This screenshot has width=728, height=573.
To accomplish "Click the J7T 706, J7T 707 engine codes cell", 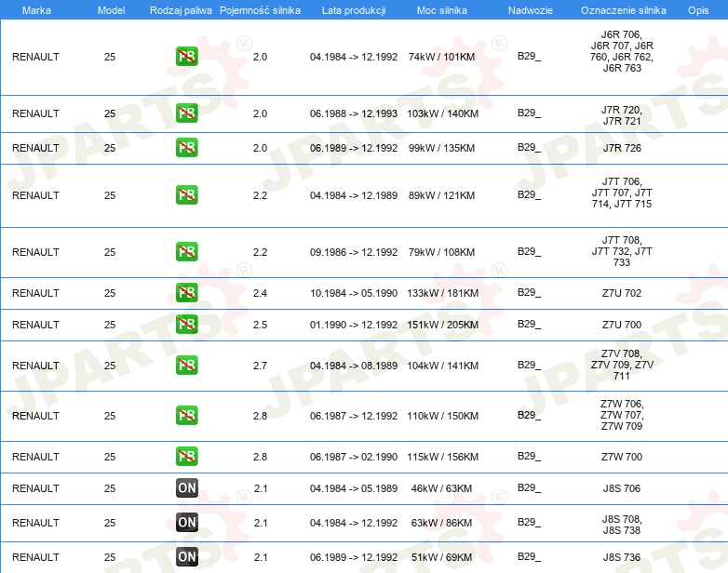I will tap(622, 193).
